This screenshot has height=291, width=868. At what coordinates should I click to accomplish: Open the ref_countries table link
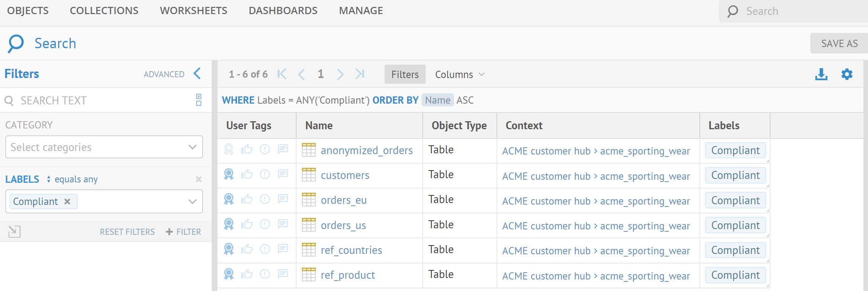(351, 250)
